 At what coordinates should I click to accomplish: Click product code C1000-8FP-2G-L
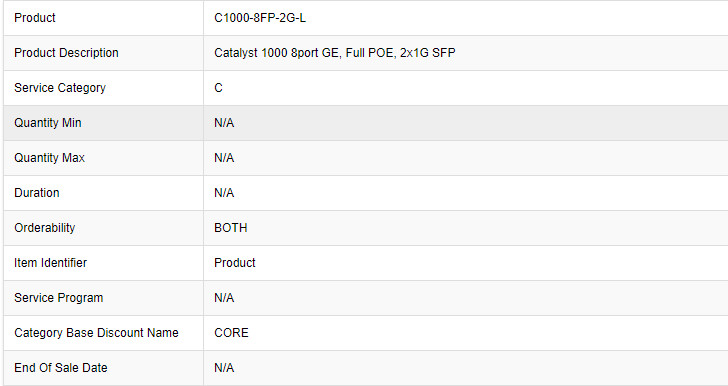[260, 18]
